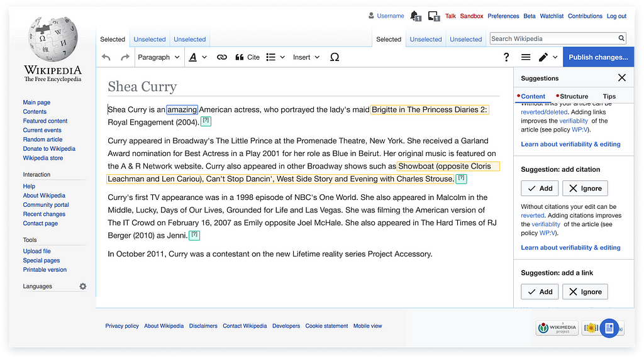This screenshot has height=359, width=644.
Task: Open the Username link
Action: tap(390, 16)
